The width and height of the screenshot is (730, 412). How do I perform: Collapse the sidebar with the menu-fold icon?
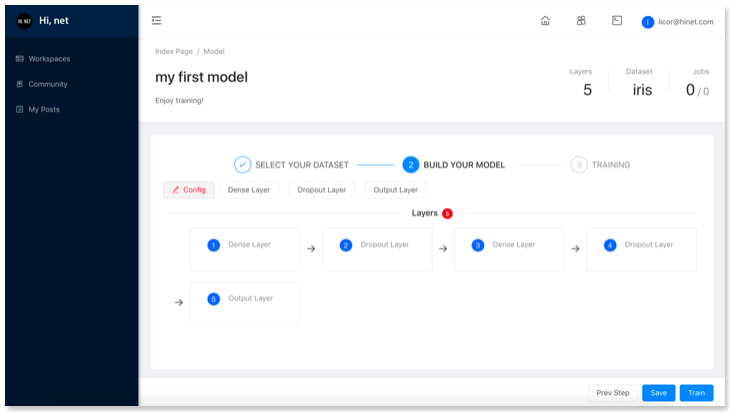click(x=156, y=21)
